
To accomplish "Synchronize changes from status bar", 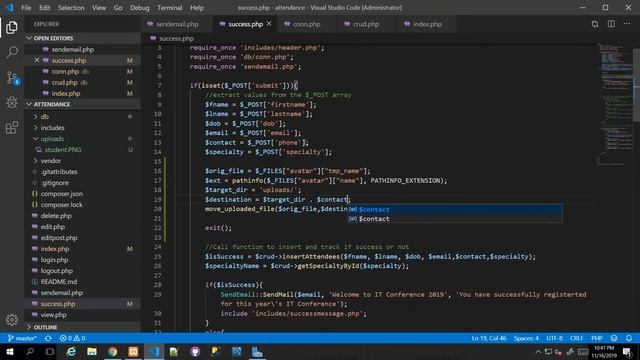I will tap(48, 338).
